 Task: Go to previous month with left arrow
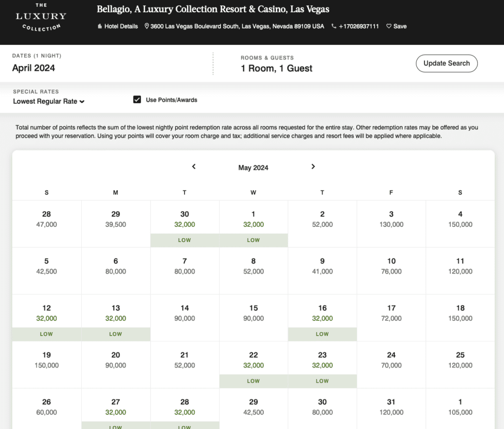click(x=194, y=167)
